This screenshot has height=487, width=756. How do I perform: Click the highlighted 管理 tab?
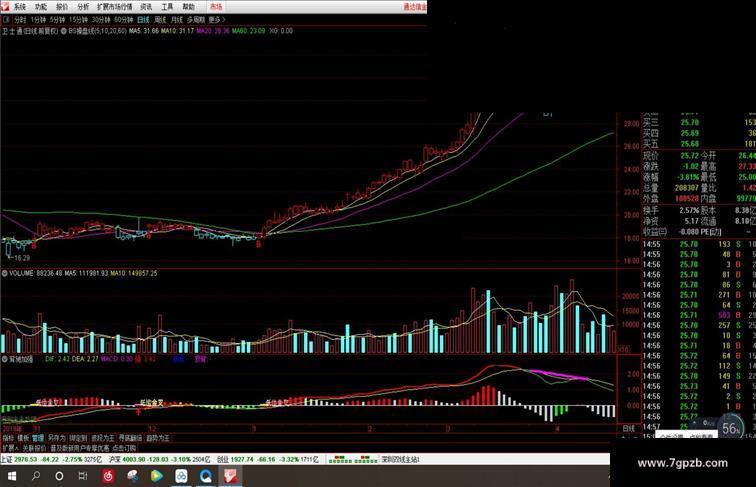tap(38, 438)
